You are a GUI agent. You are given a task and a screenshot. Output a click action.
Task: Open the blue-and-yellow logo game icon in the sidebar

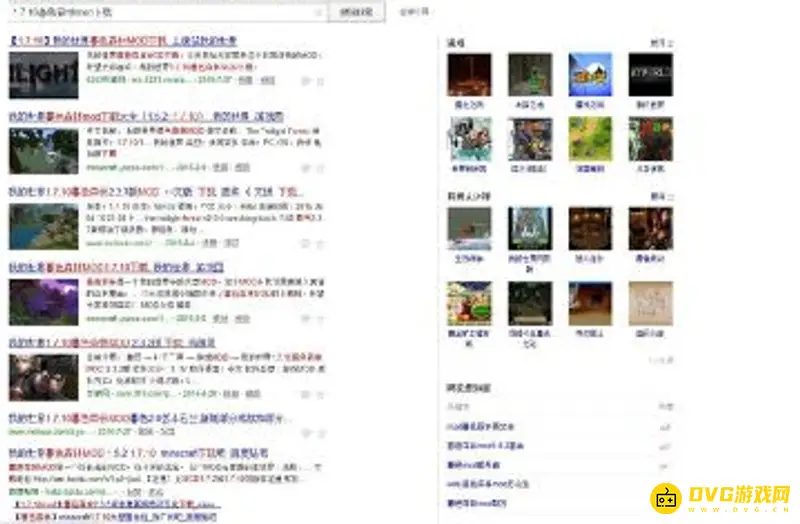point(590,75)
